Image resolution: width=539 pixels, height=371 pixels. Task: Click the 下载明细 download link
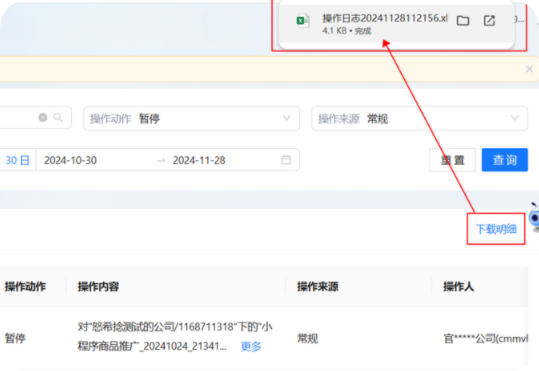pos(496,229)
